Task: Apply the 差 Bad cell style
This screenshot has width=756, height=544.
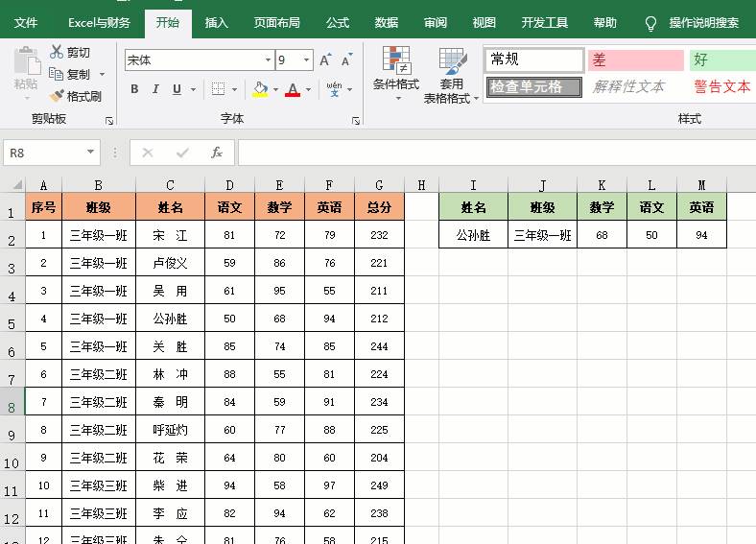Action: (635, 59)
